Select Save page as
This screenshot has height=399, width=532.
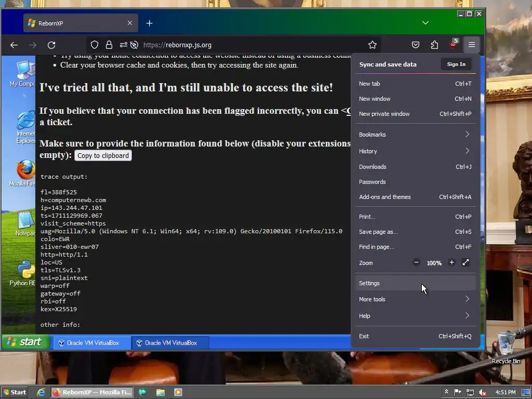[415, 232]
